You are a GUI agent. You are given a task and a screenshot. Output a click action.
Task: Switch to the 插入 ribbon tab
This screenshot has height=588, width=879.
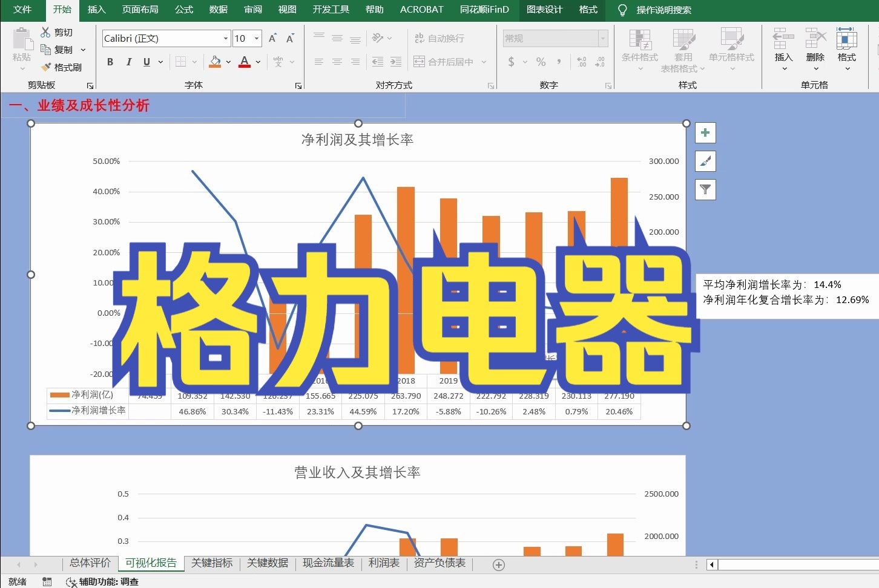(x=97, y=10)
